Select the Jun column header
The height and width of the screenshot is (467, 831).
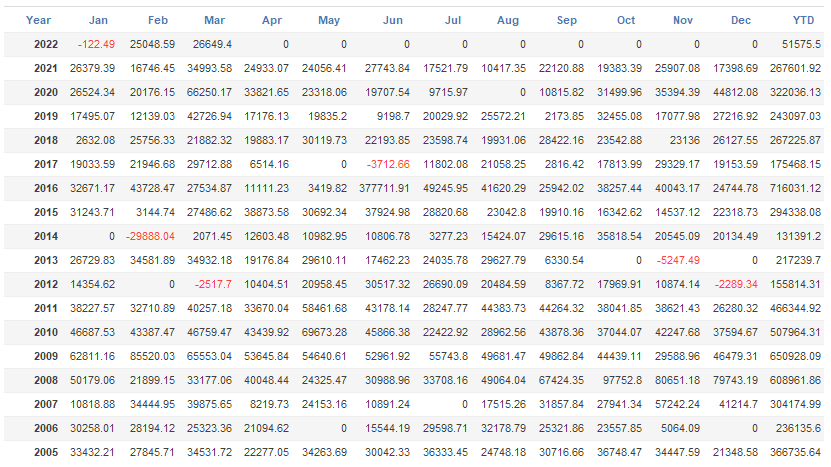point(393,20)
